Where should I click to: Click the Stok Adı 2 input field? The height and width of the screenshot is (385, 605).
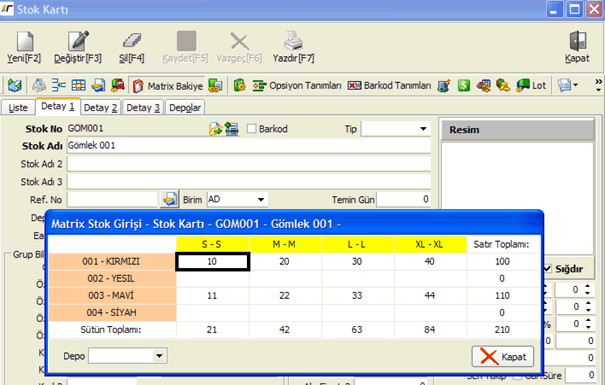click(249, 164)
